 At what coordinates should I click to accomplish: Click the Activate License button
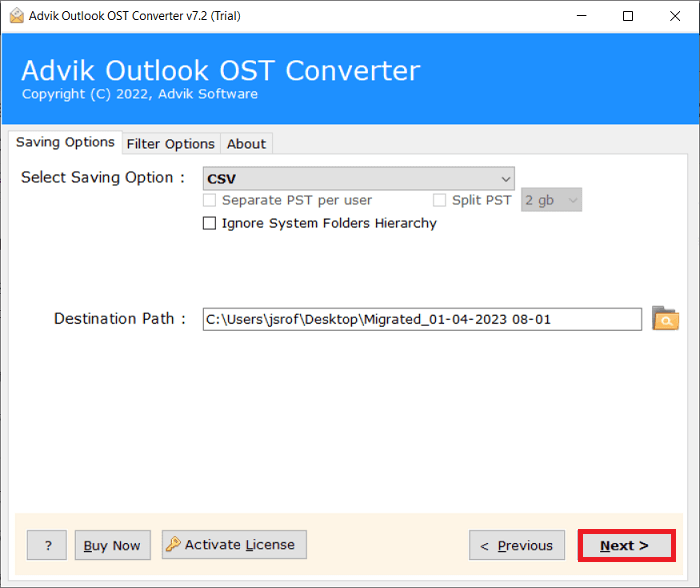234,545
